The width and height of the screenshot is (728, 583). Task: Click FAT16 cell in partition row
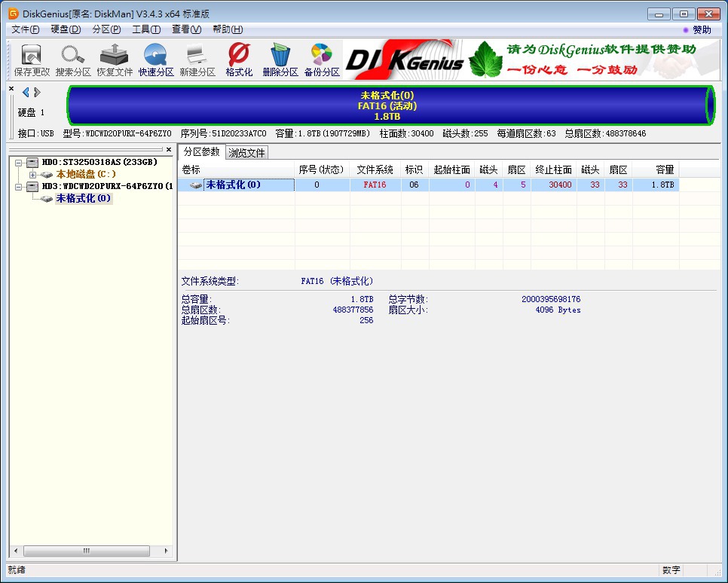pyautogui.click(x=375, y=185)
